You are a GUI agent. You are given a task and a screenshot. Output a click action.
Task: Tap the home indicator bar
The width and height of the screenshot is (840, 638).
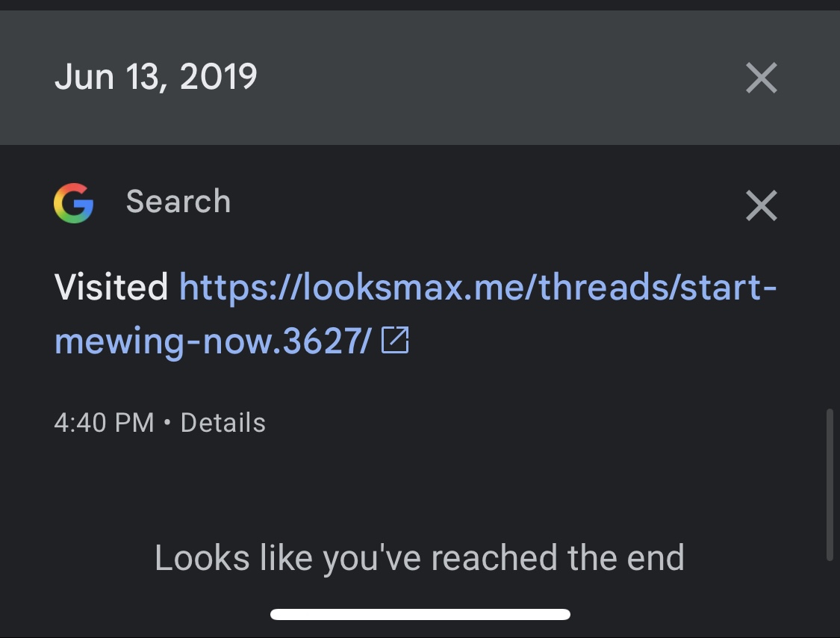[x=420, y=615]
